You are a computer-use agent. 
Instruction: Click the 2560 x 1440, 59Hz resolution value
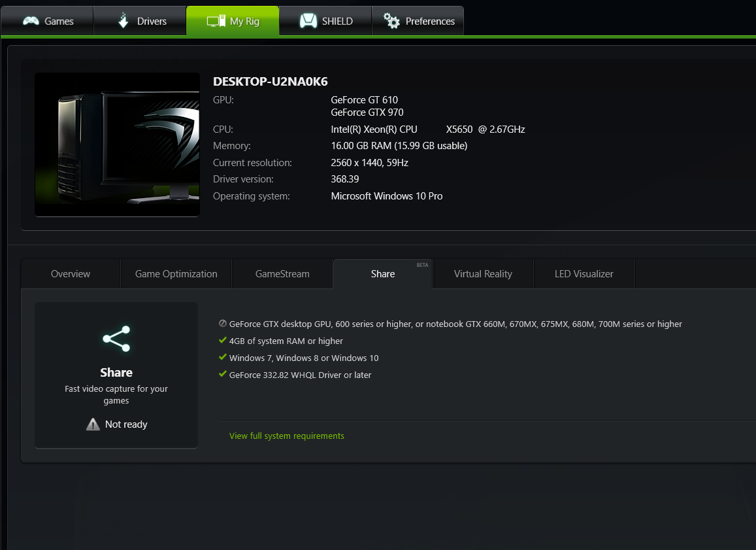click(370, 163)
